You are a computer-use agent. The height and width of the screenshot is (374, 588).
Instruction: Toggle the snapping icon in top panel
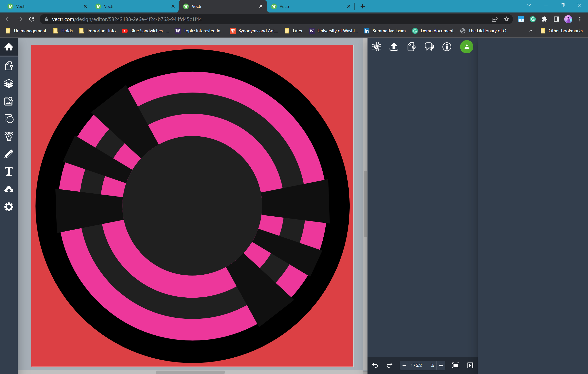[x=376, y=47]
